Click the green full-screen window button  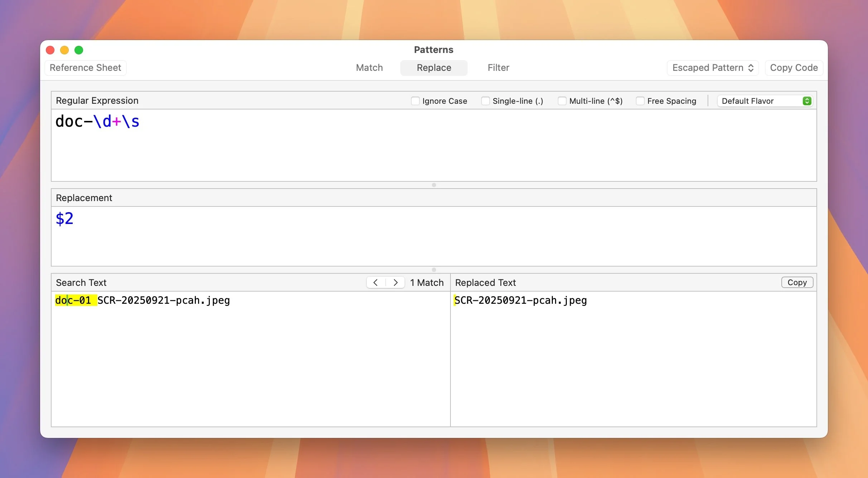[79, 50]
